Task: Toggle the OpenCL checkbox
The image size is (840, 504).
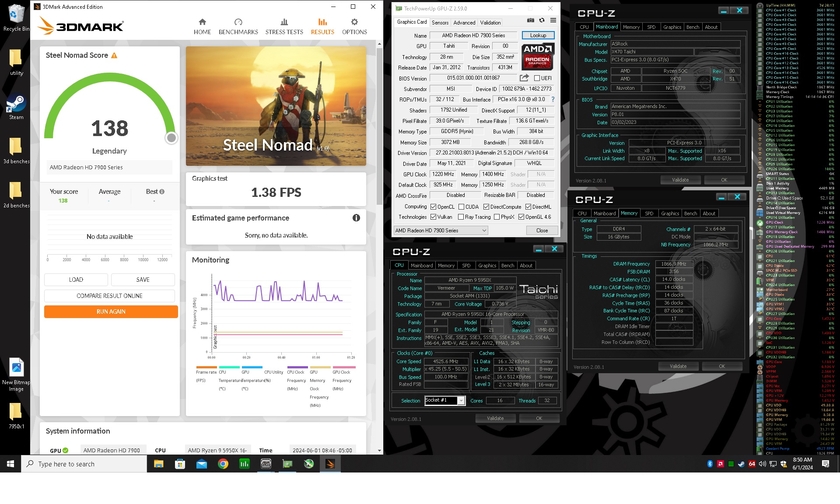Action: point(433,207)
